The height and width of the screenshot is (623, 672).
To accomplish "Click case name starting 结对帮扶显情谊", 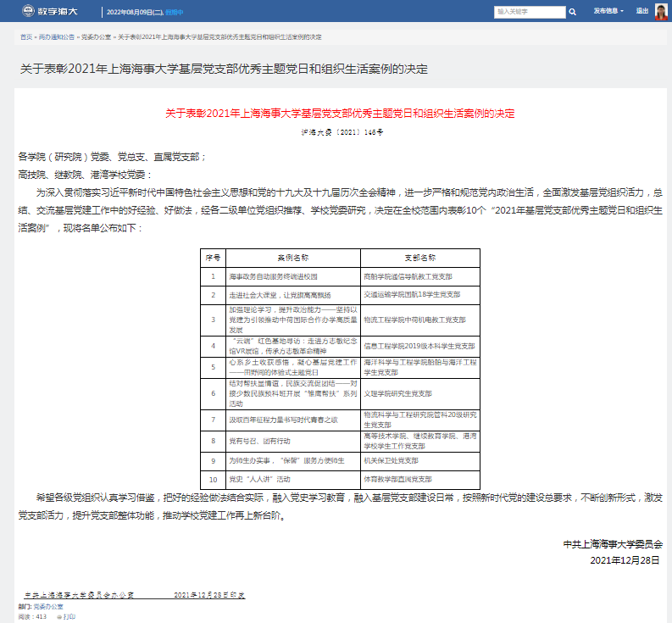I will (x=292, y=394).
